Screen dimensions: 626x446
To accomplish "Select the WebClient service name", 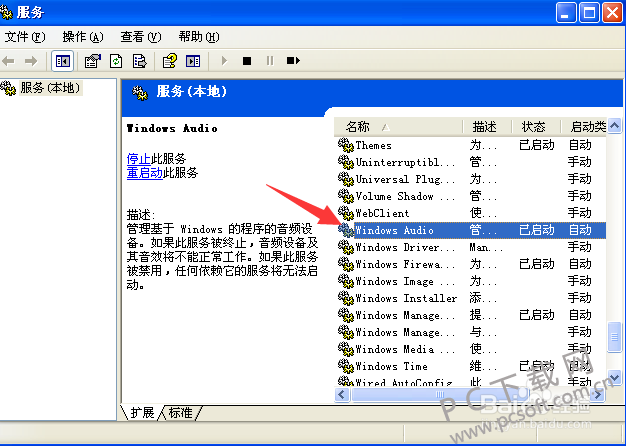I will 382,213.
